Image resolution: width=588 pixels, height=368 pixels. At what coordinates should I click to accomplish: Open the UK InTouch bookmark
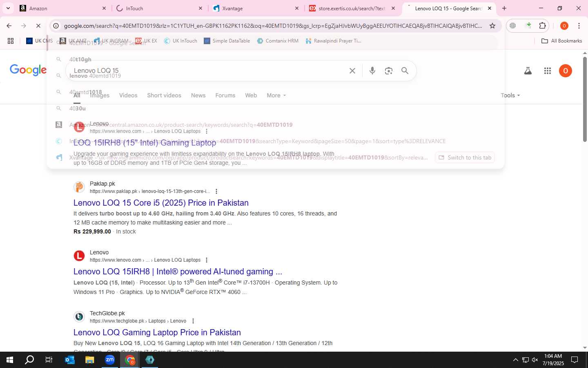click(180, 41)
